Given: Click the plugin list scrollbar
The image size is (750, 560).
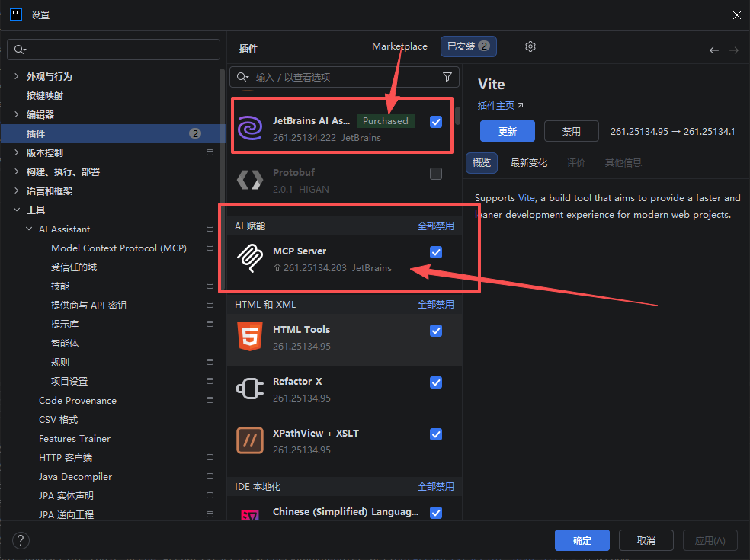Looking at the screenshot, I should tap(458, 115).
